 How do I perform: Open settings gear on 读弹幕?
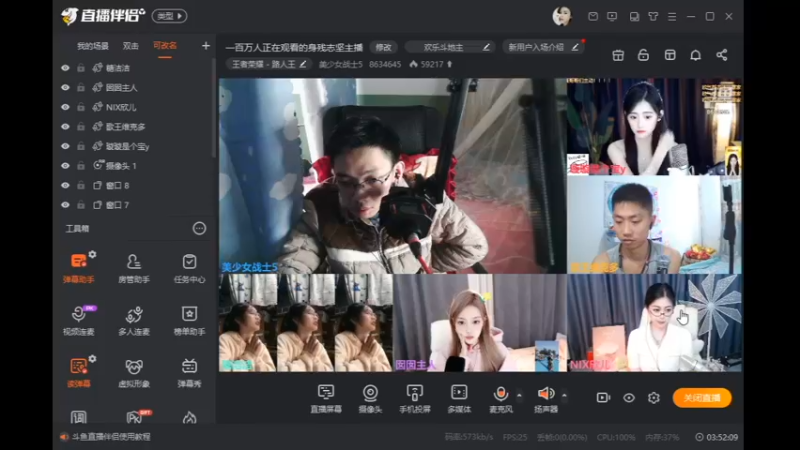pos(92,359)
